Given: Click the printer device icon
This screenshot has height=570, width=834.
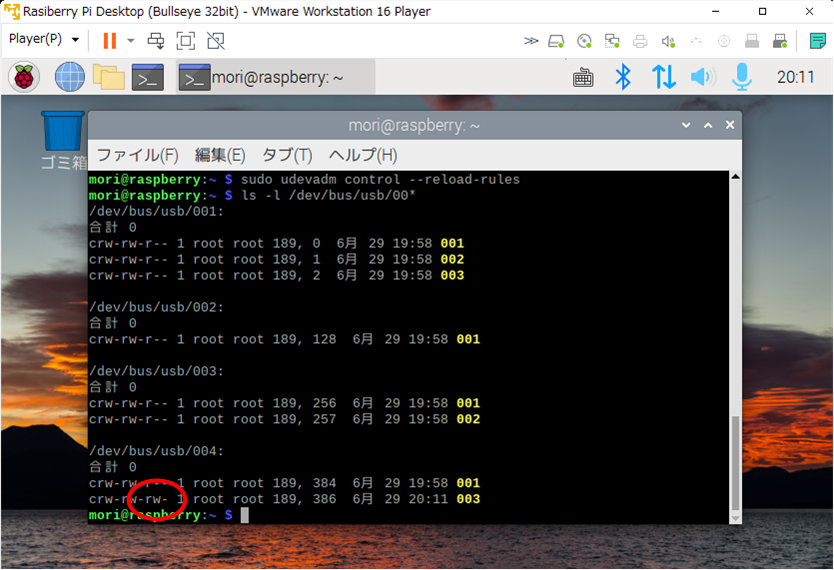Looking at the screenshot, I should [x=640, y=41].
